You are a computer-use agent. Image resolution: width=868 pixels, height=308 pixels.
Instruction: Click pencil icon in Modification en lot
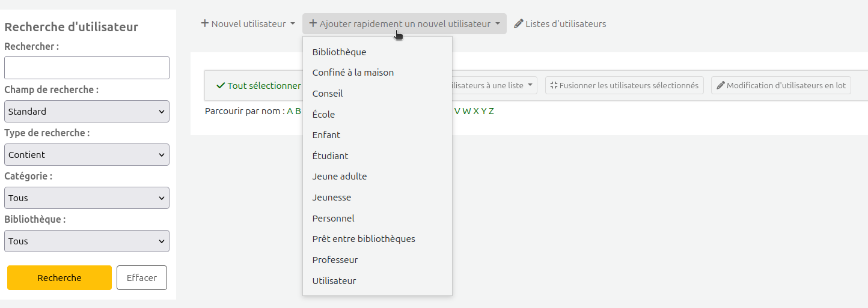pos(721,85)
